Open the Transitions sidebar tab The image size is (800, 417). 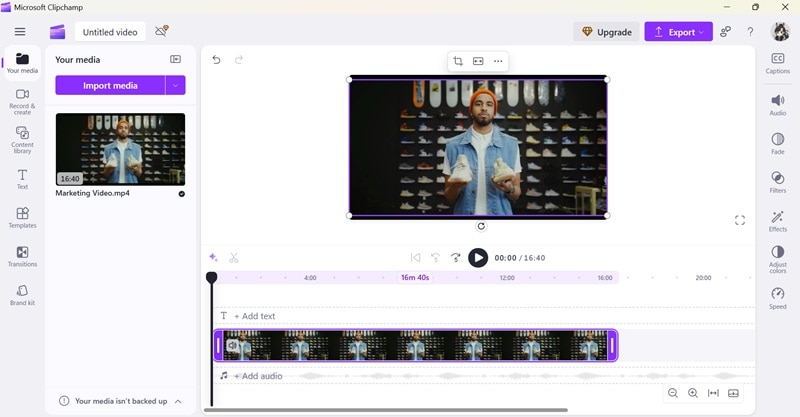click(x=22, y=256)
